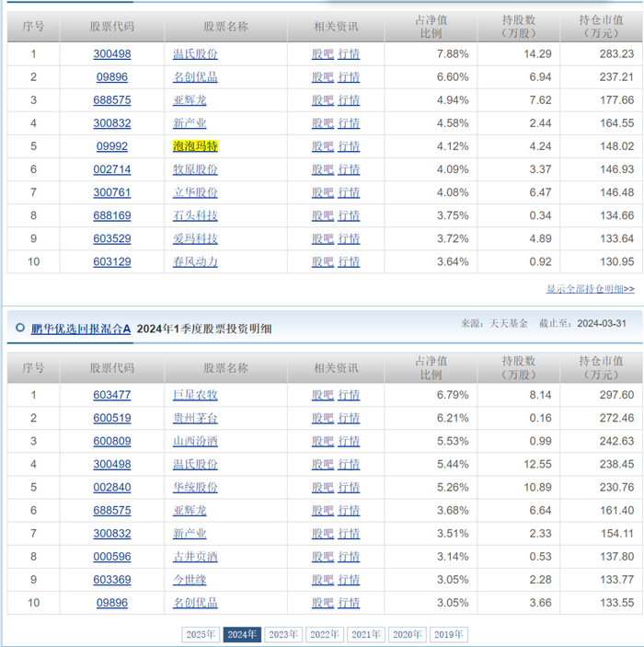Open 名创优品 link in the 6.60% row
Screen dimensions: 644x647
pos(195,76)
